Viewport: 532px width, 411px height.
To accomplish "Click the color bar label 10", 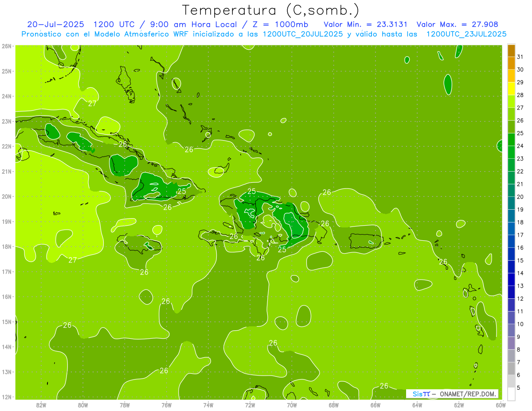I will point(520,324).
